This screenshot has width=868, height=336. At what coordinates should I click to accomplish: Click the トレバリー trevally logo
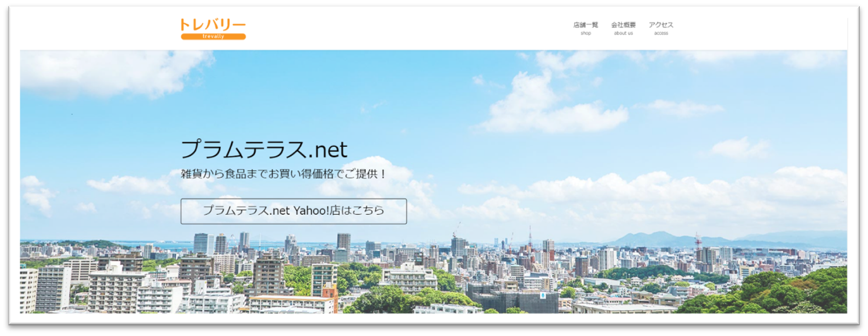213,29
